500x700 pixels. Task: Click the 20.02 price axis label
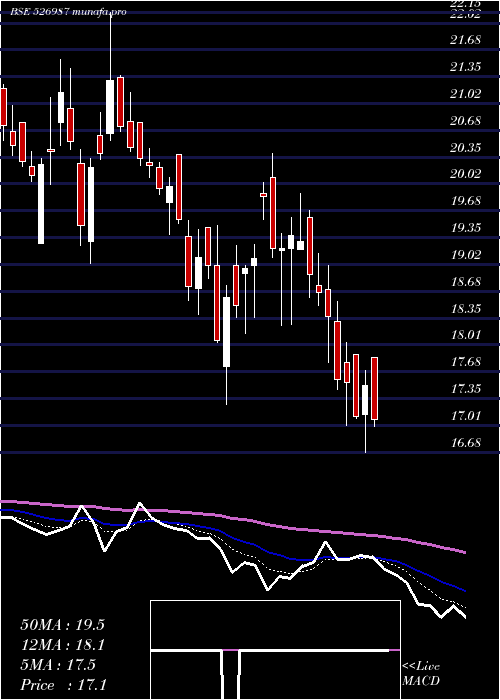click(x=466, y=174)
